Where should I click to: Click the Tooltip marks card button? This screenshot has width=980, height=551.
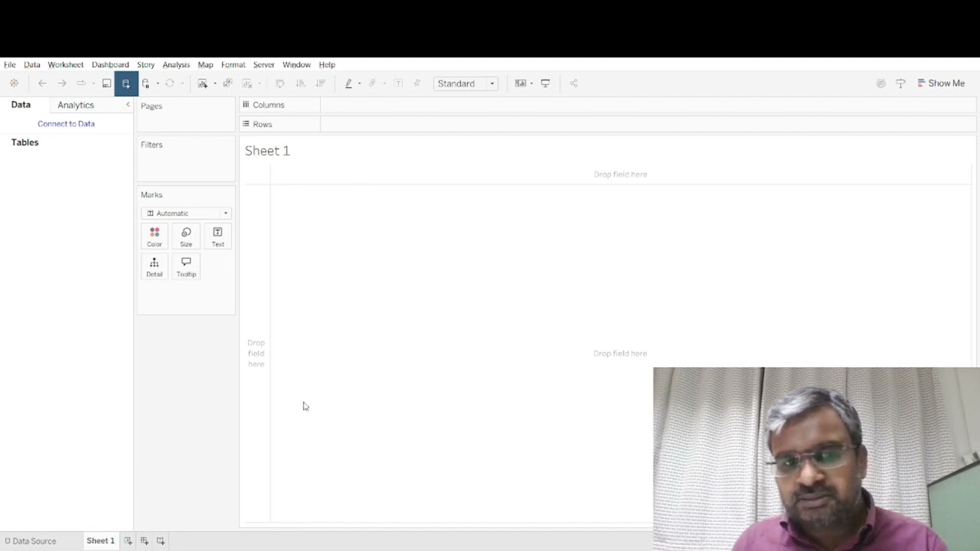click(186, 266)
